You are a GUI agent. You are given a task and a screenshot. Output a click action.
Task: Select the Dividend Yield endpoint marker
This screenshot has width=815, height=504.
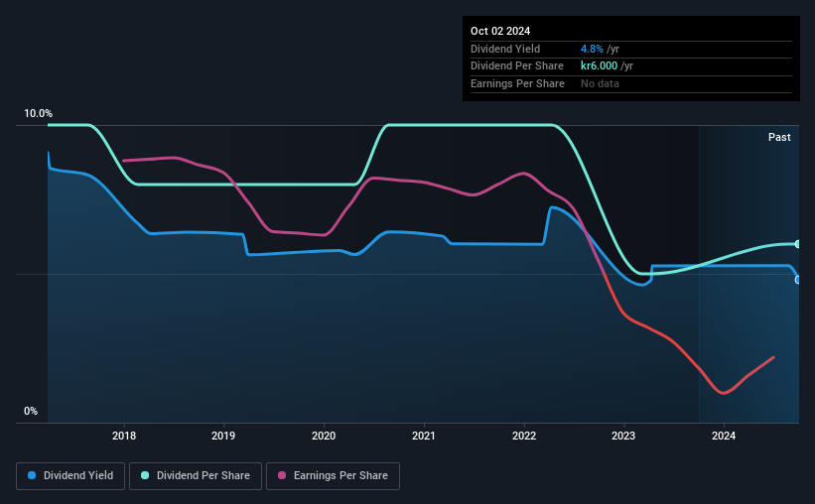point(798,280)
